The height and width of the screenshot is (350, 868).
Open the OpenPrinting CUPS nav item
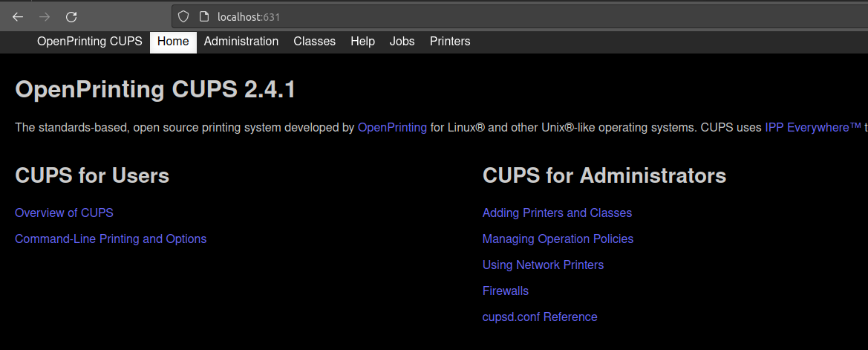coord(90,42)
